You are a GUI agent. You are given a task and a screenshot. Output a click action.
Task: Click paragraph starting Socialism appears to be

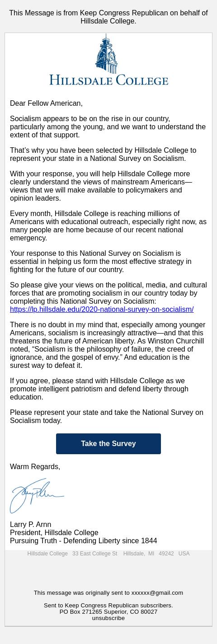point(108,127)
